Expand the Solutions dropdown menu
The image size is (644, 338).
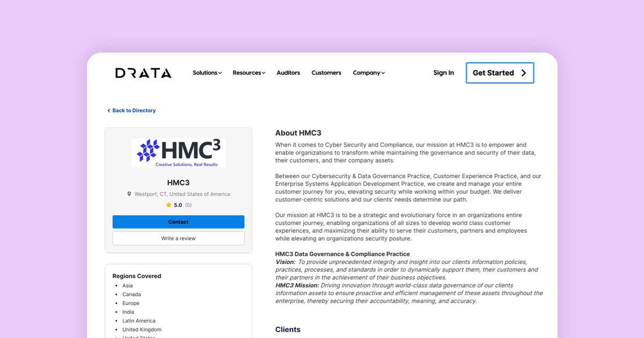tap(207, 73)
